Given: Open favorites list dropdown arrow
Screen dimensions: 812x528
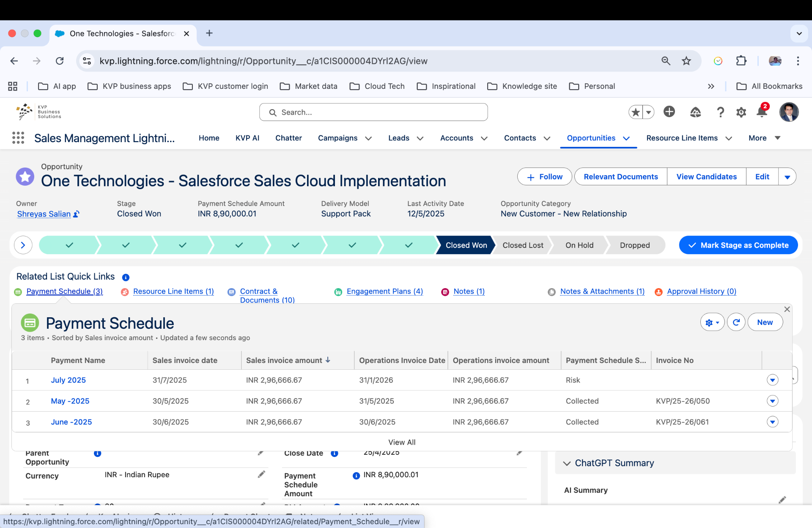Looking at the screenshot, I should pos(648,112).
